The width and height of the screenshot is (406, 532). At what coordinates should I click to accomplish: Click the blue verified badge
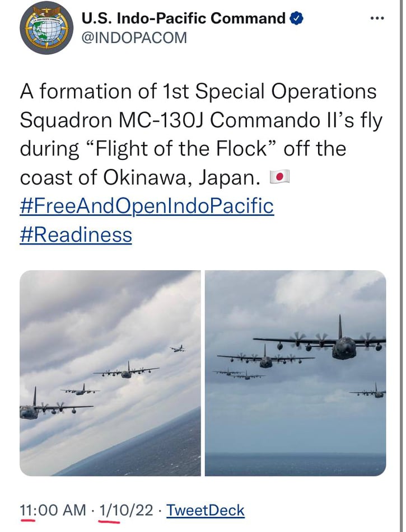297,18
